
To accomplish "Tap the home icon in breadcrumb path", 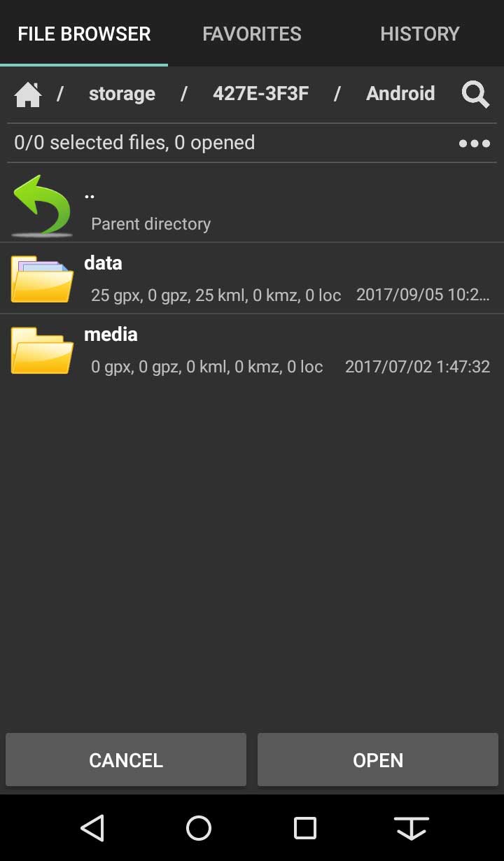I will [x=28, y=94].
